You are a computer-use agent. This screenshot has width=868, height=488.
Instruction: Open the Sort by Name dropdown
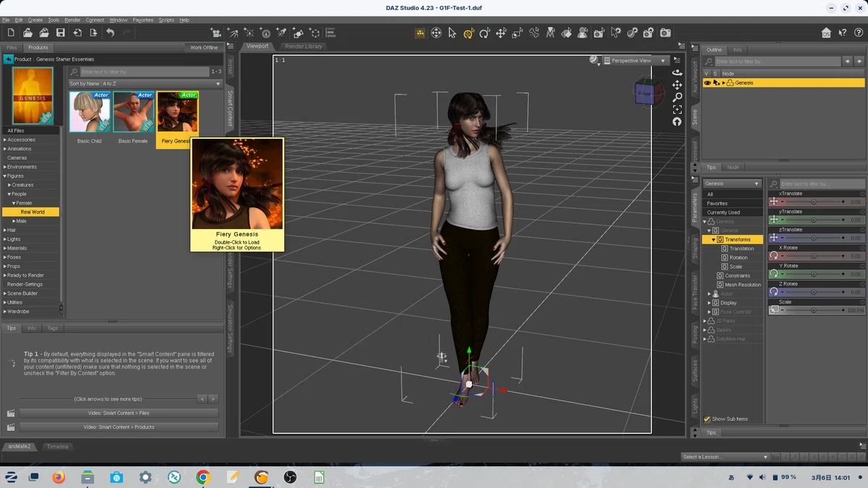click(x=145, y=84)
